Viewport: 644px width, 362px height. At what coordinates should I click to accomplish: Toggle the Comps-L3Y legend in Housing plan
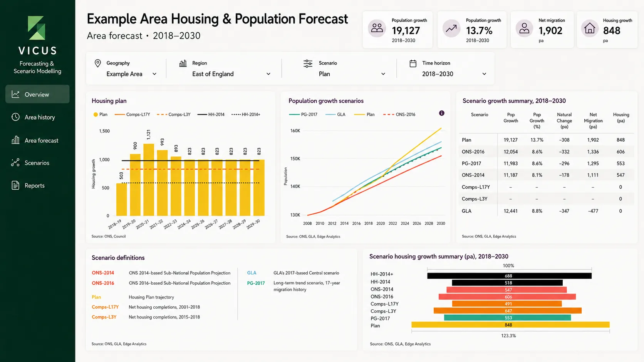coord(174,114)
